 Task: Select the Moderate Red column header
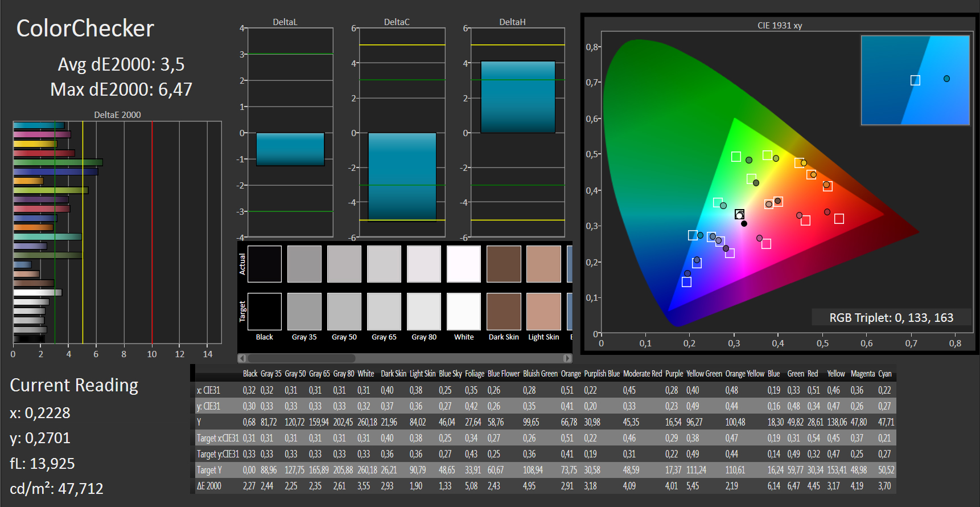[643, 374]
